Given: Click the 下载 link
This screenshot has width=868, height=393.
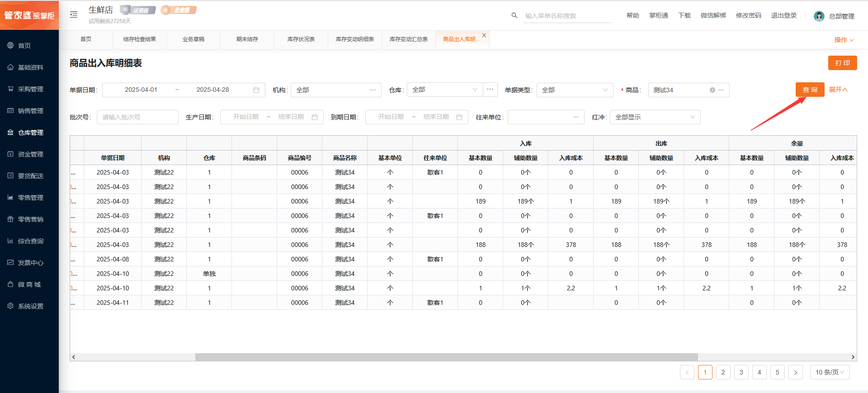Looking at the screenshot, I should (x=684, y=15).
